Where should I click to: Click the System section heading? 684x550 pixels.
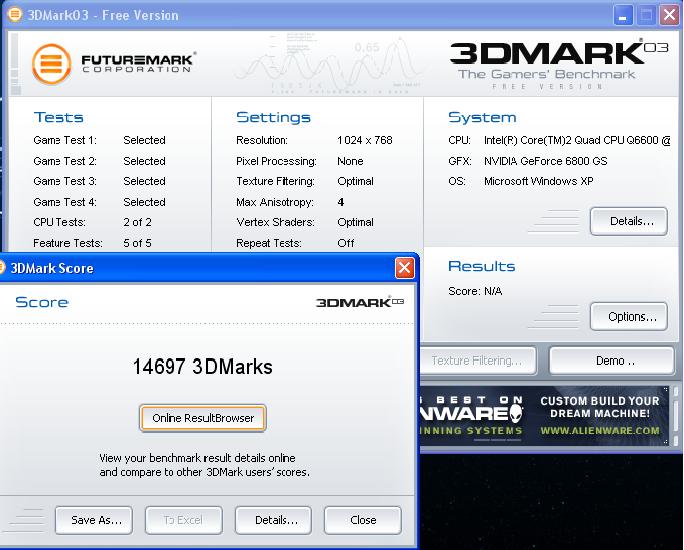point(482,117)
